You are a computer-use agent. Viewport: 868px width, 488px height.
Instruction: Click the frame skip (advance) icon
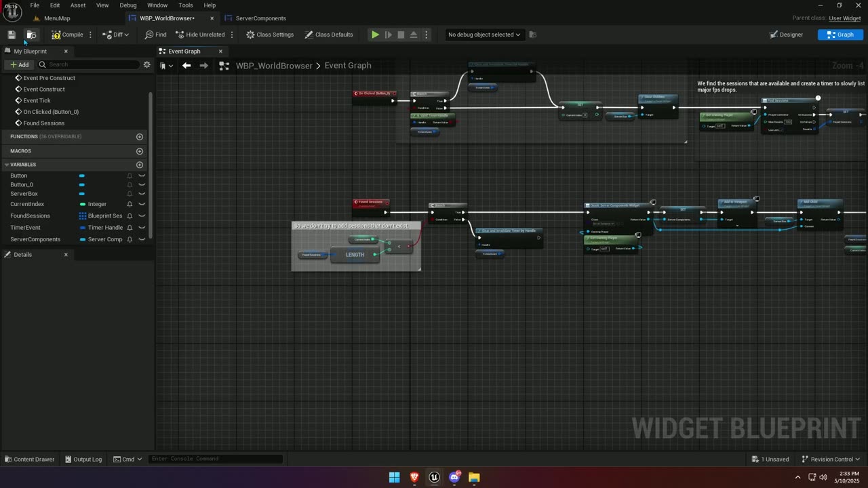point(388,35)
